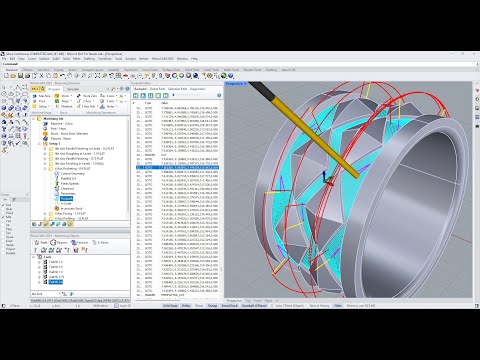The image size is (480, 360).
Task: Switch to the Top viewport tab
Action: [x=248, y=301]
